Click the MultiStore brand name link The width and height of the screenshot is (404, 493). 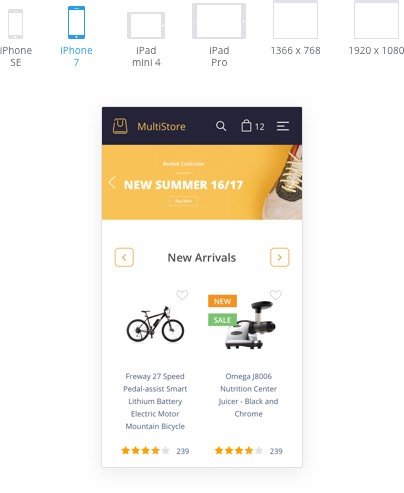pyautogui.click(x=161, y=126)
